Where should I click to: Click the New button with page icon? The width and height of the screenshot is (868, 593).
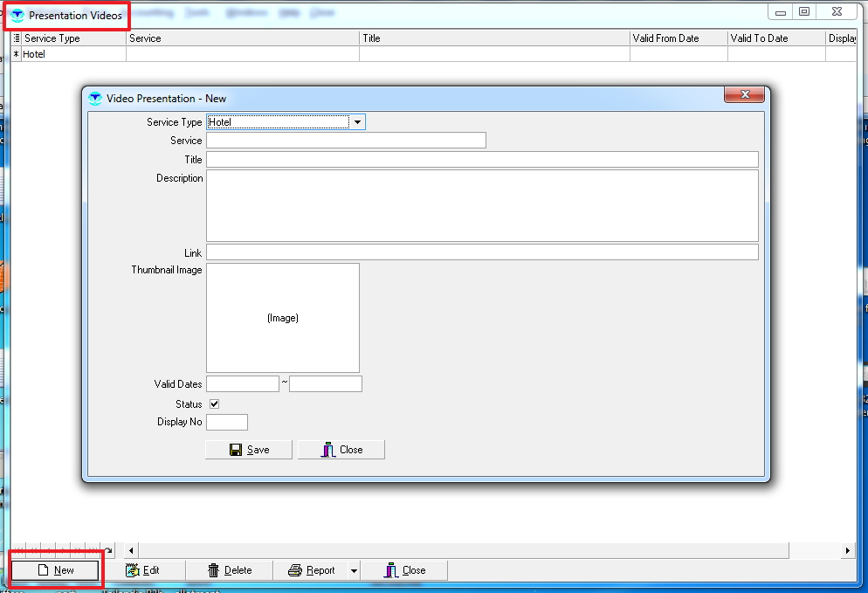[55, 570]
